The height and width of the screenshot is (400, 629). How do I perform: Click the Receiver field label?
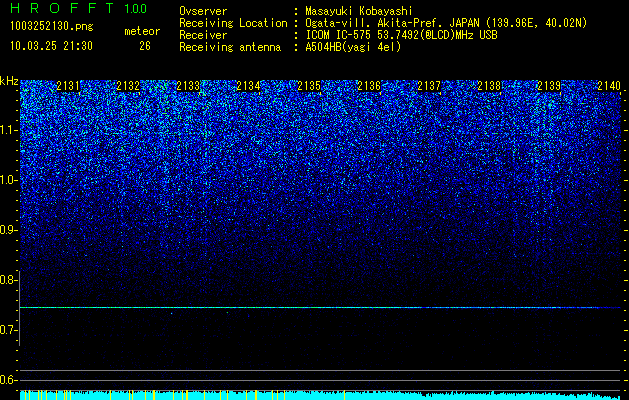tap(203, 35)
